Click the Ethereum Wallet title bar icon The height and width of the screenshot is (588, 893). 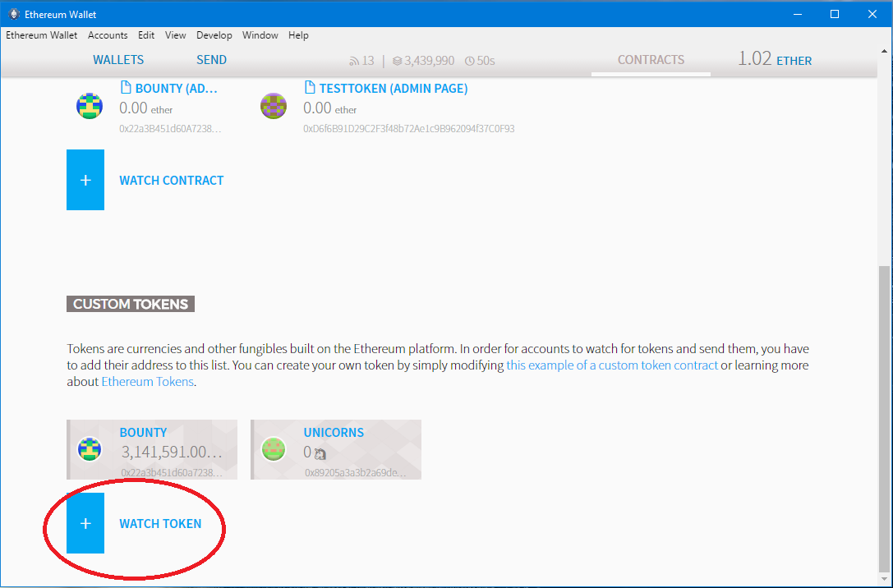pyautogui.click(x=14, y=14)
